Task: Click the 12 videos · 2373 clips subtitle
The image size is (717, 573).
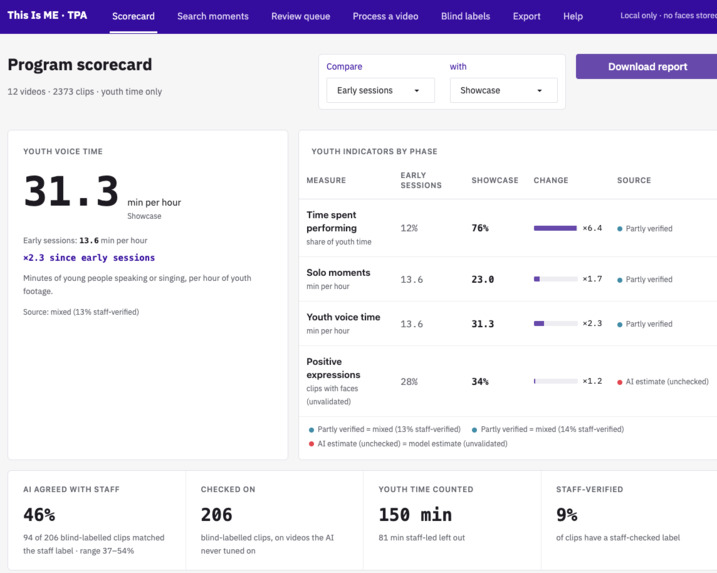Action: (85, 92)
